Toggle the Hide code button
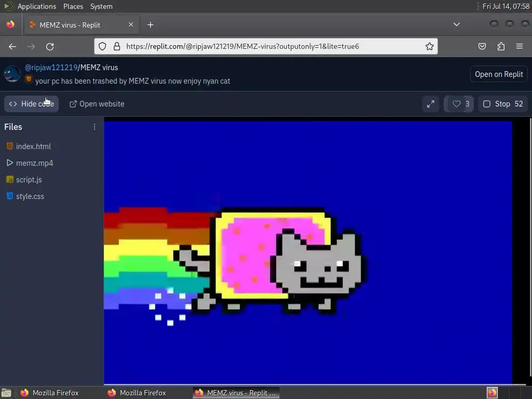532x399 pixels. point(31,104)
